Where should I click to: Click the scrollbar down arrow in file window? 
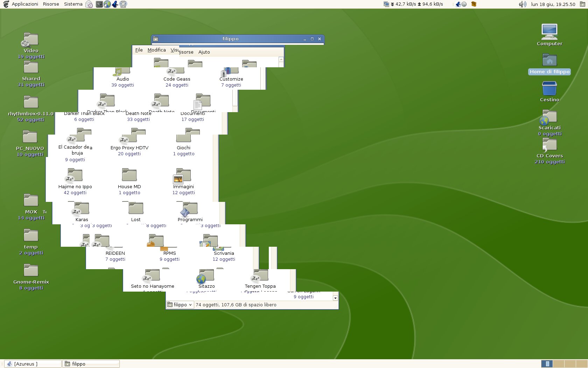point(335,298)
